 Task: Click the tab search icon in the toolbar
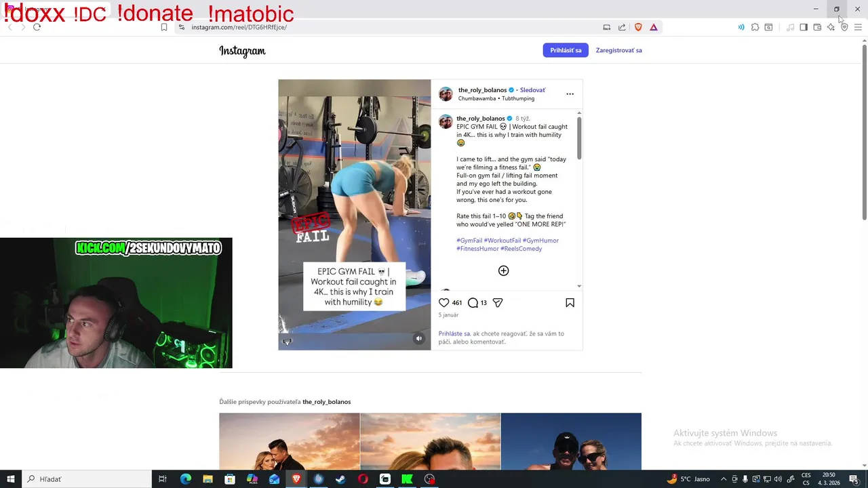click(x=768, y=27)
